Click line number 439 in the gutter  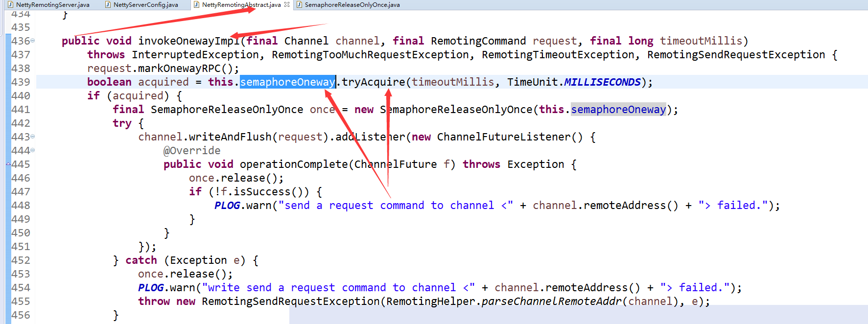(x=21, y=82)
